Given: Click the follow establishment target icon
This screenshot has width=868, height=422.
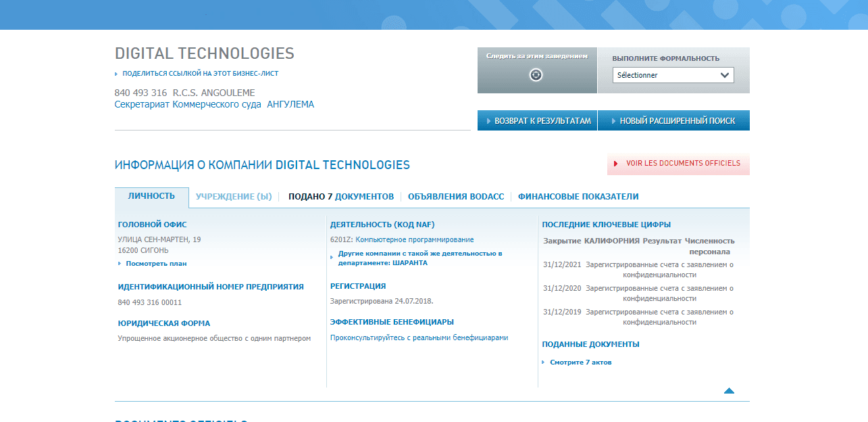Looking at the screenshot, I should [536, 75].
